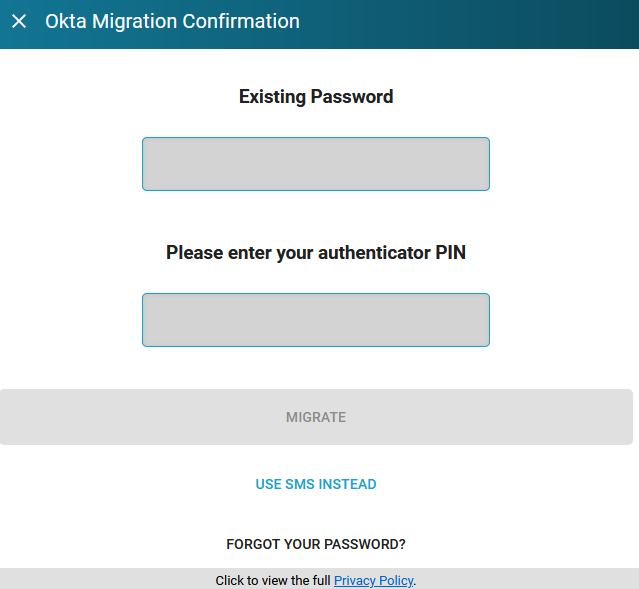The image size is (639, 589).
Task: Place cursor in field under authenticator PIN prompt
Action: (316, 320)
